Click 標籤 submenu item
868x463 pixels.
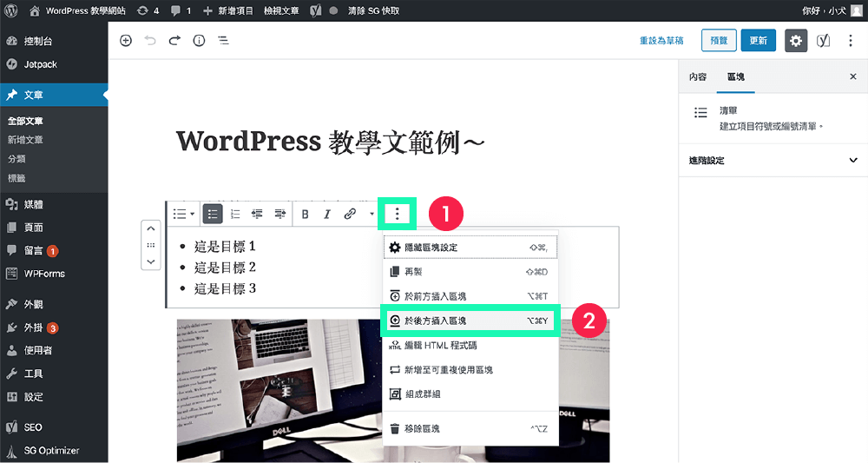pos(16,178)
